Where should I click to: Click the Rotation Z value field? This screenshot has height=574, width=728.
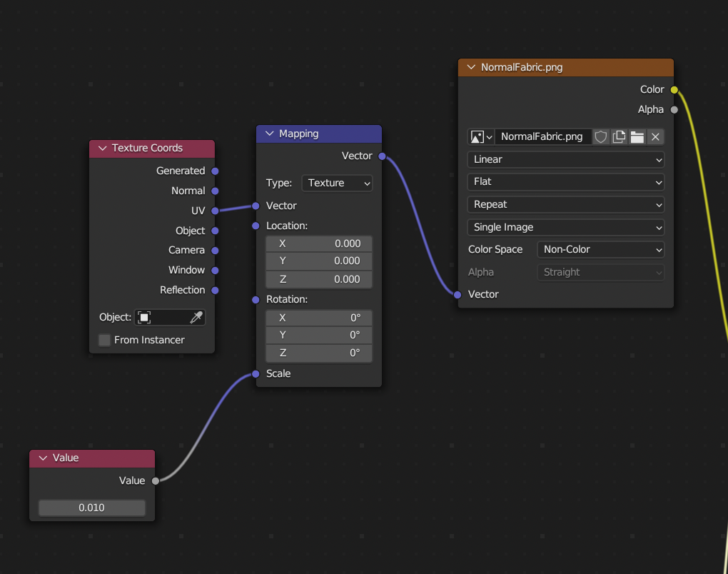click(x=319, y=353)
